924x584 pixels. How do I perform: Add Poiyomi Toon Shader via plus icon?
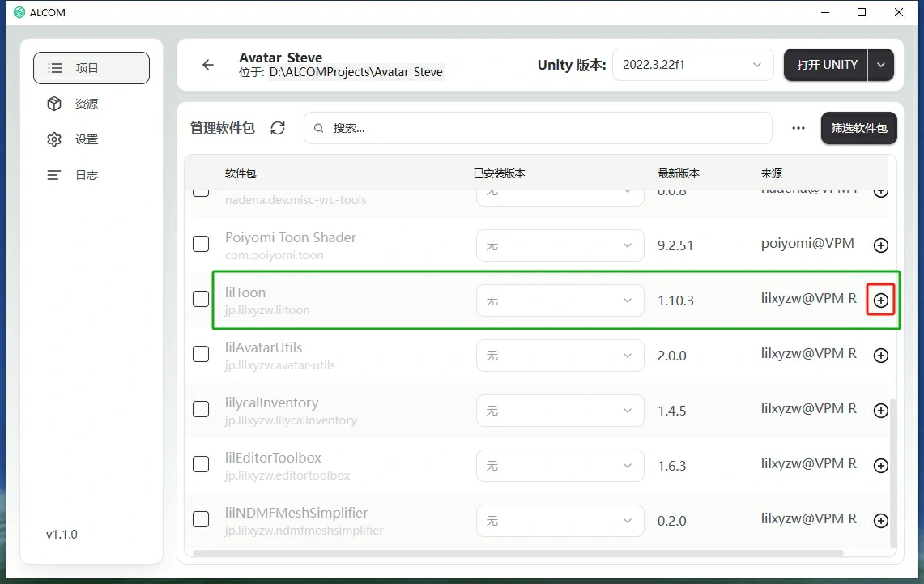pos(880,245)
